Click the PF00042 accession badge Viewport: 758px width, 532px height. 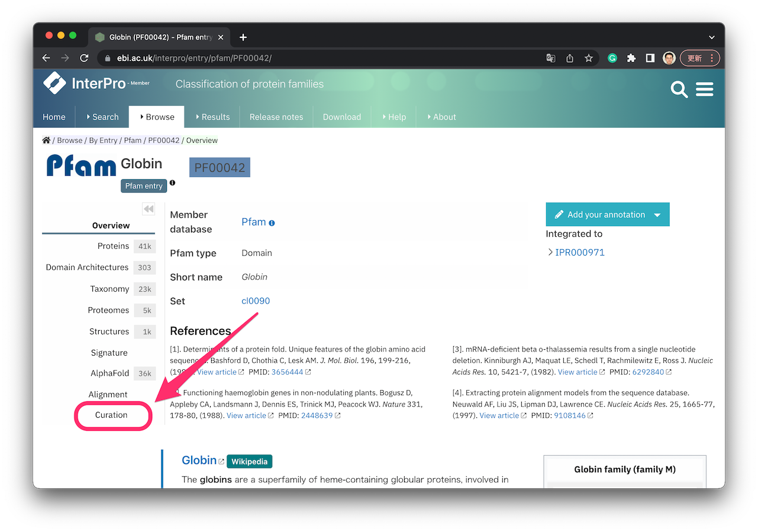[x=220, y=167]
